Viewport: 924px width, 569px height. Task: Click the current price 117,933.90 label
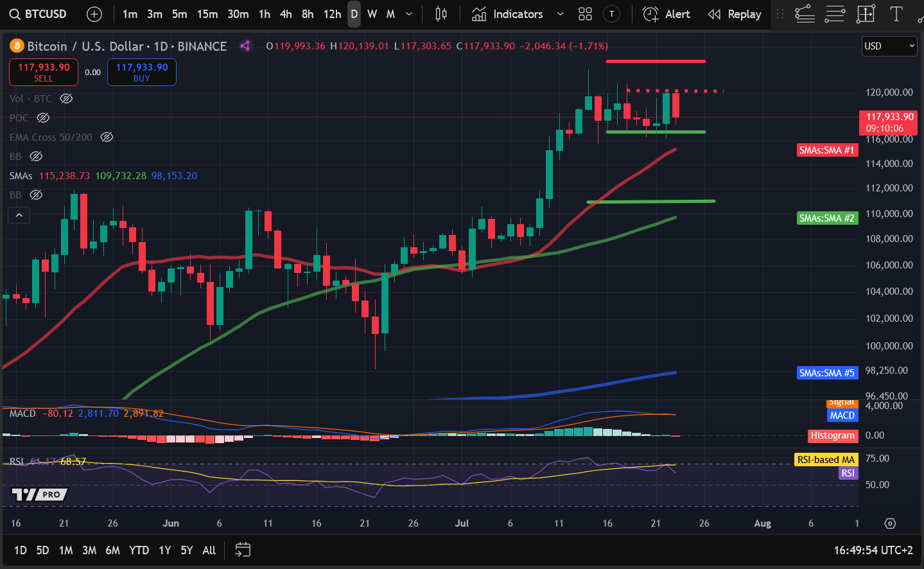(889, 122)
